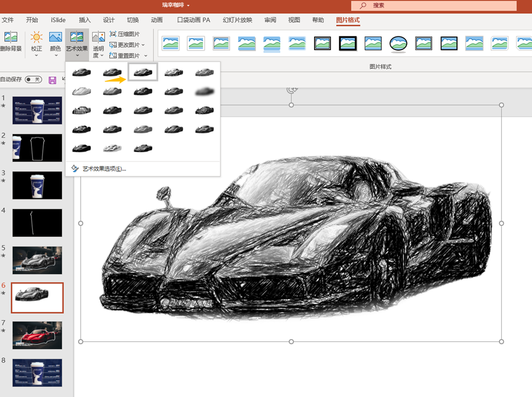Open the 颜色 color adjustment icon
Image resolution: width=532 pixels, height=397 pixels.
point(55,37)
